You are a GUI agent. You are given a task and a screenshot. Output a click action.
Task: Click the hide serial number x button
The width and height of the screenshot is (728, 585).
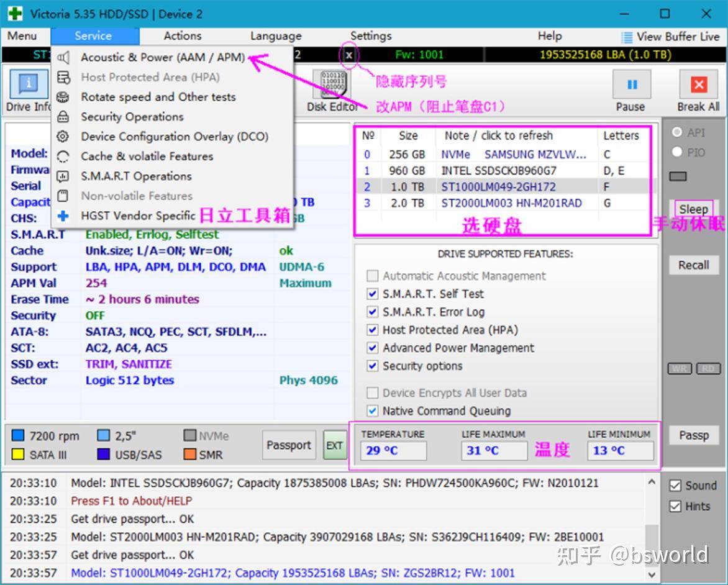point(349,55)
